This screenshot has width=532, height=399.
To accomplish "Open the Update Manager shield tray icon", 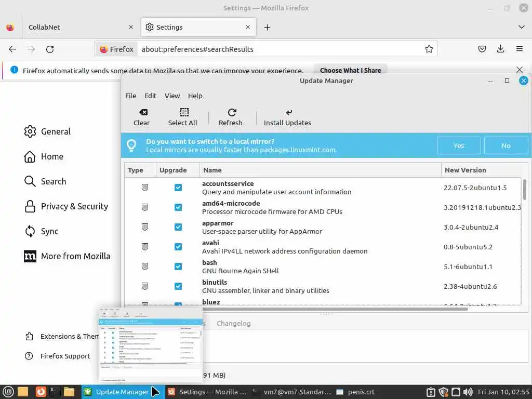I will pos(443,392).
